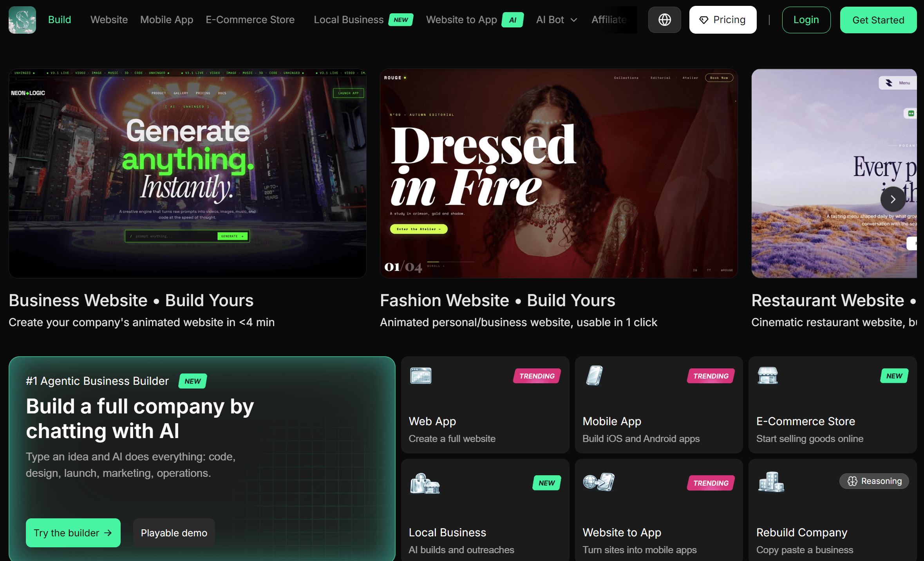Open the Neon Logic business website preview
924x561 pixels.
[188, 173]
